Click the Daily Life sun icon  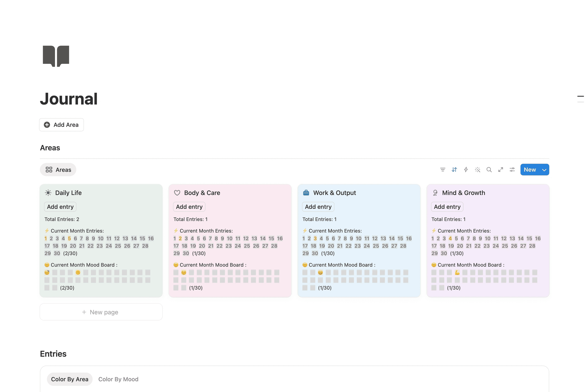tap(48, 193)
